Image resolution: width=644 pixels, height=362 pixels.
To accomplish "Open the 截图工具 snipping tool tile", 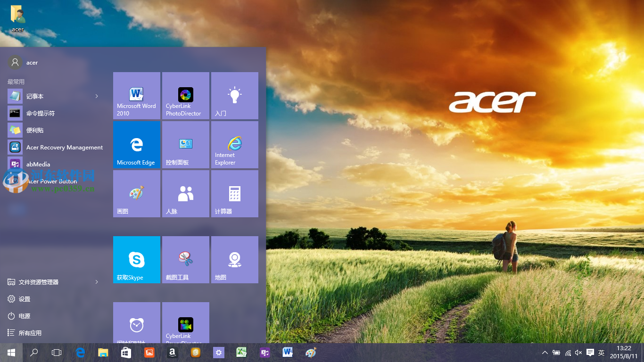I will (x=185, y=260).
